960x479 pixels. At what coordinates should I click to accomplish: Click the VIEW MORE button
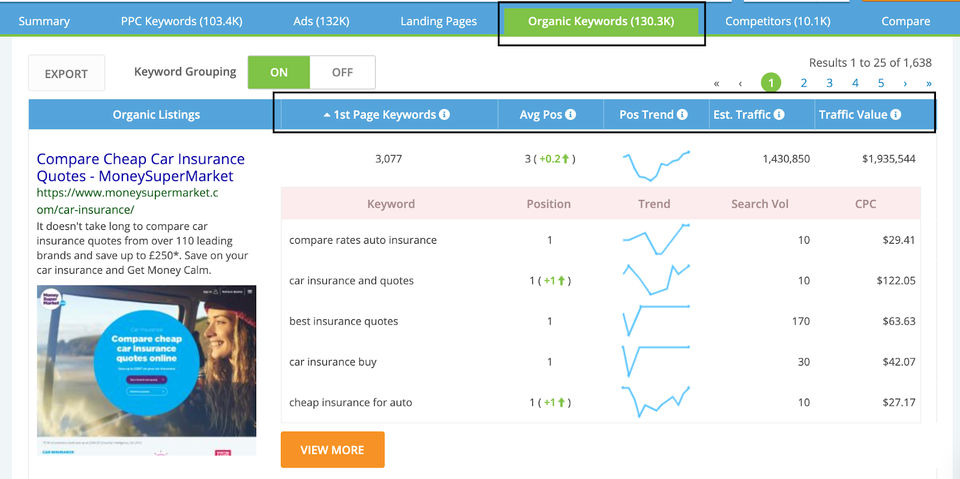point(332,450)
